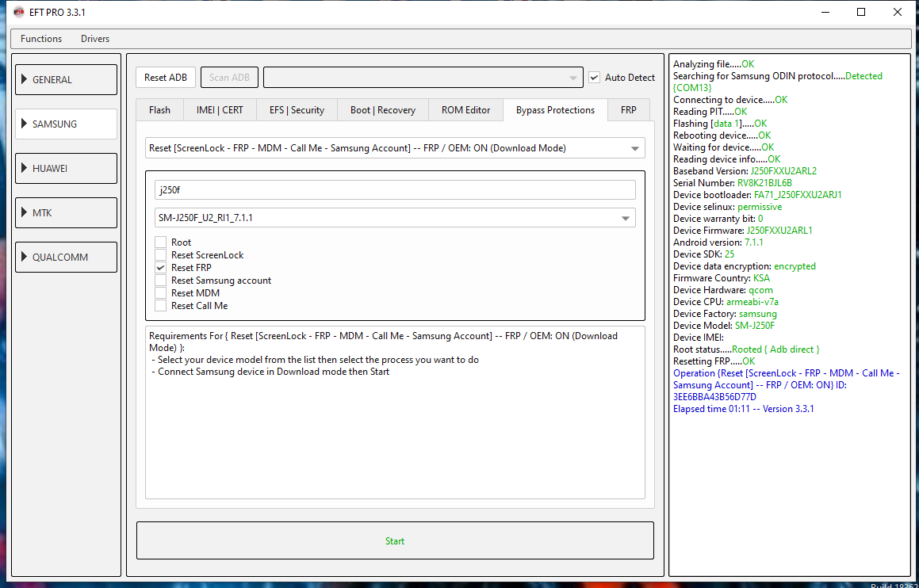This screenshot has height=588, width=919.
Task: Click the Device selinux permissive value
Action: 760,207
